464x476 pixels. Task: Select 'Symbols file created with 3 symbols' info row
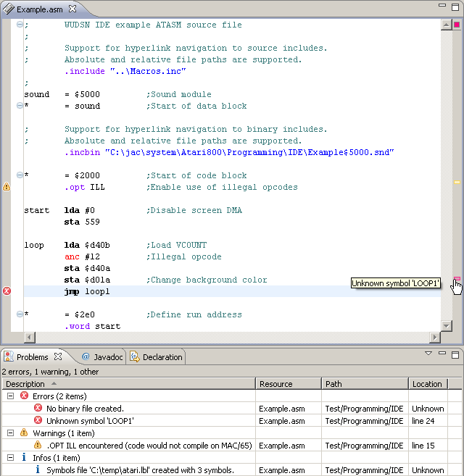[x=231, y=470]
